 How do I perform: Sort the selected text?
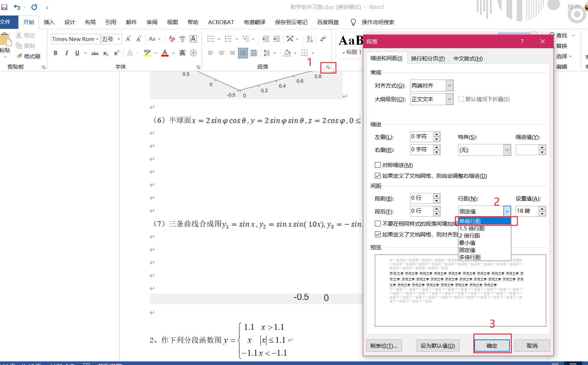(x=310, y=39)
